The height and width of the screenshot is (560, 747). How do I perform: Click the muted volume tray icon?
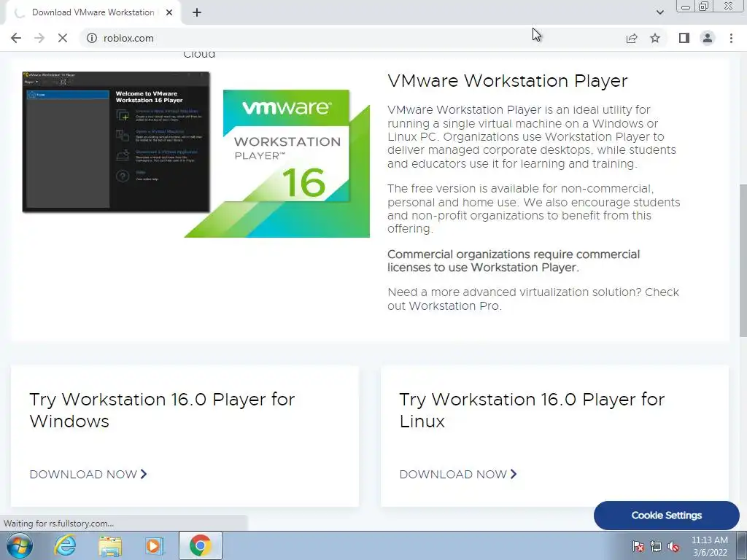tap(673, 546)
